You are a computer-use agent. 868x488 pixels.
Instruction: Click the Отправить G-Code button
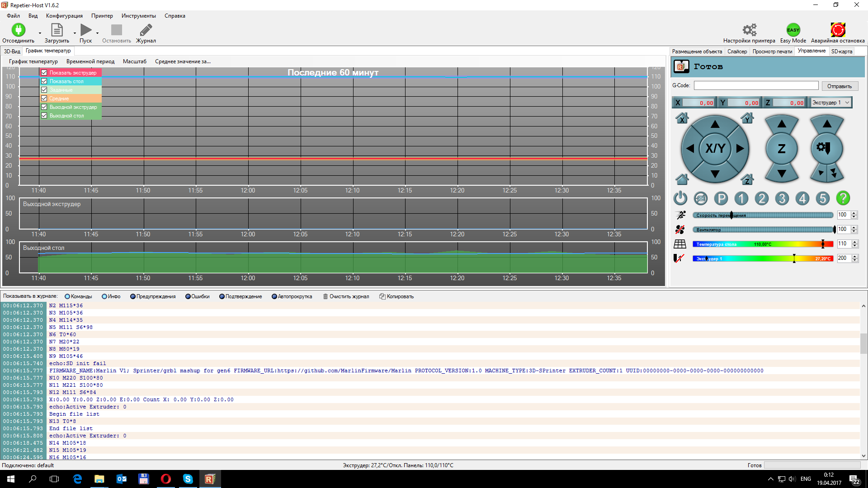pos(839,86)
